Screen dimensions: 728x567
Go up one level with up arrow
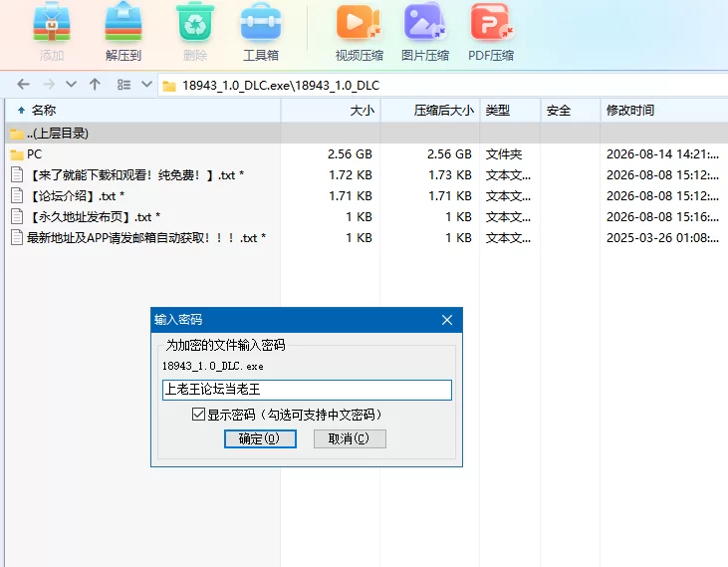click(95, 85)
